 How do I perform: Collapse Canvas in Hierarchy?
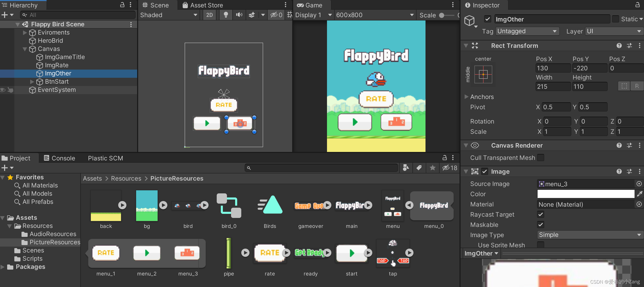point(25,49)
